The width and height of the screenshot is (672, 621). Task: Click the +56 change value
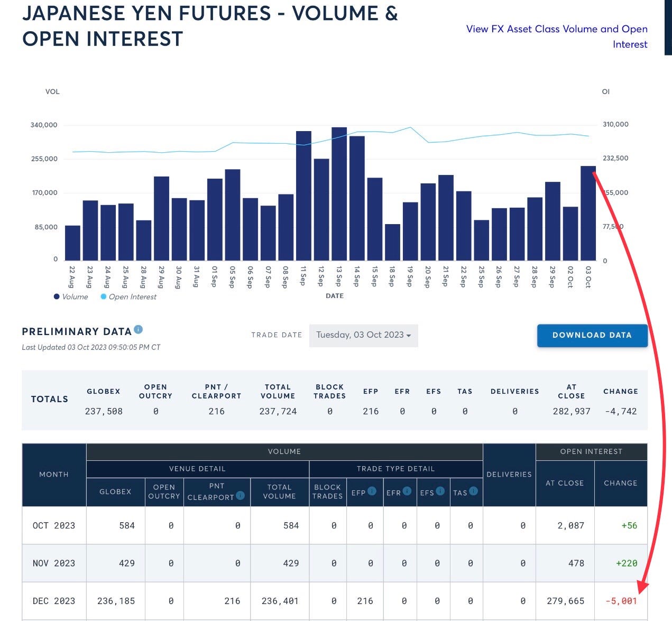tap(629, 525)
